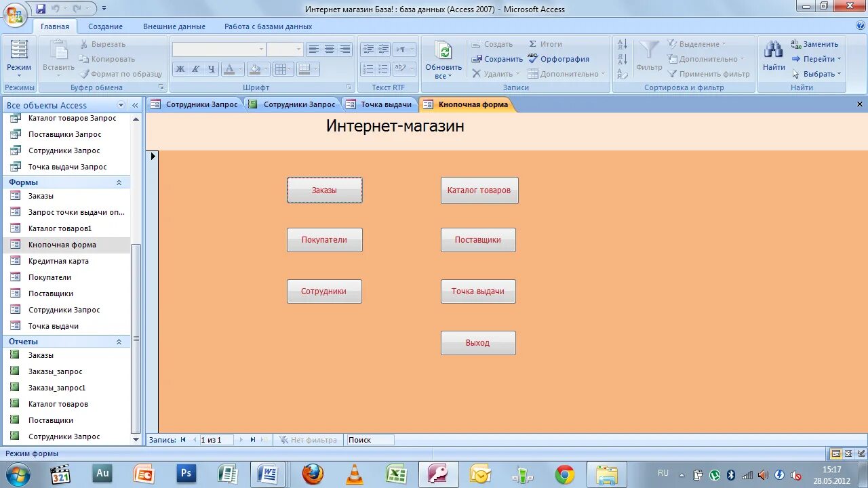
Task: Open Google Chrome from the taskbar
Action: point(564,474)
